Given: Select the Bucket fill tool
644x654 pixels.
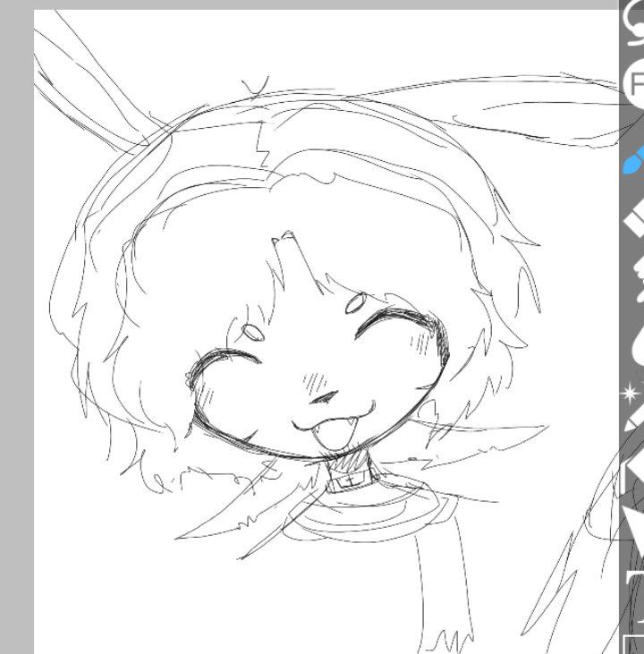Looking at the screenshot, I should 633,473.
